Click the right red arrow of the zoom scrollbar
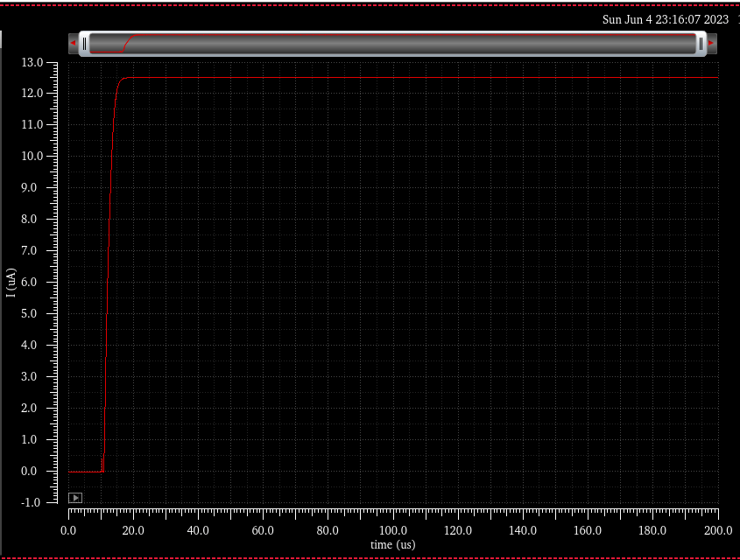Viewport: 740px width, 560px height. click(711, 43)
